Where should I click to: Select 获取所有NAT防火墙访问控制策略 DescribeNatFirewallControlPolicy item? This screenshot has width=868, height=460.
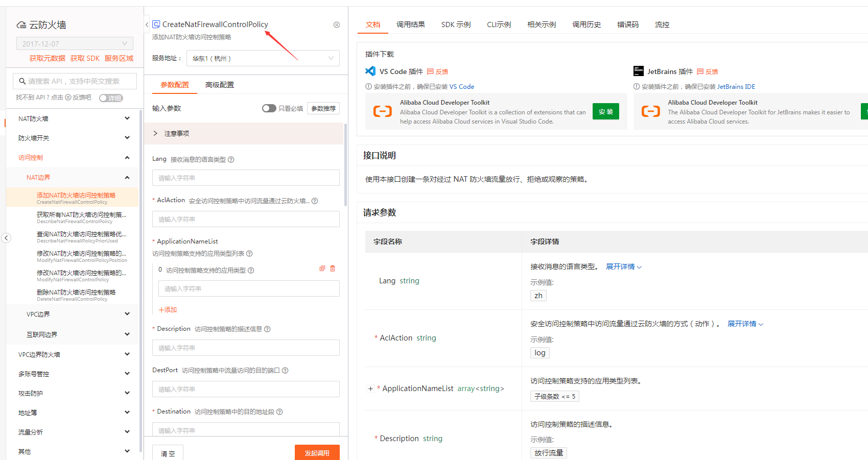pos(81,217)
